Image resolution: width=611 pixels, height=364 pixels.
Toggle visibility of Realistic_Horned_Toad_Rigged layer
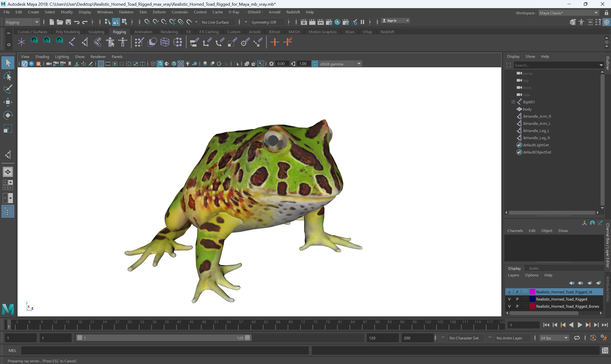(x=510, y=299)
